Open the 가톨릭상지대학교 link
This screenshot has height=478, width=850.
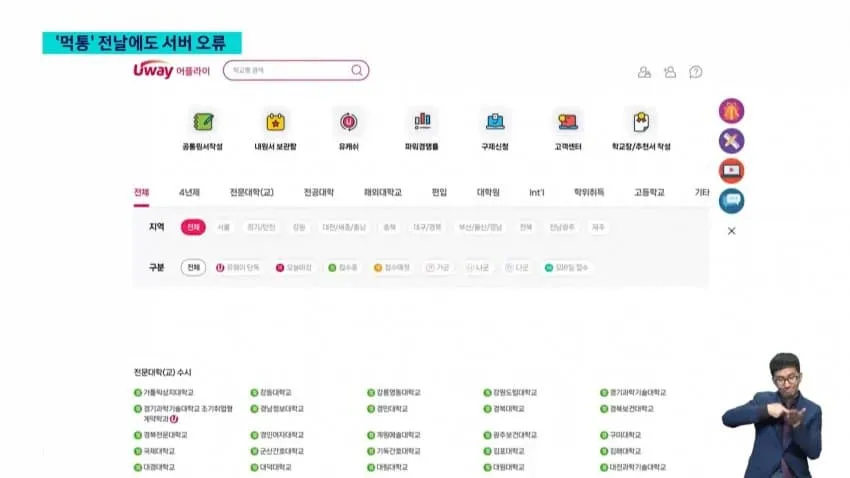pyautogui.click(x=168, y=392)
